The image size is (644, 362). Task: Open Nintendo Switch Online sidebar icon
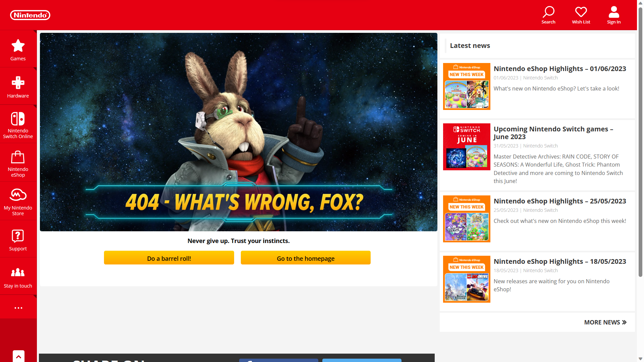pyautogui.click(x=18, y=119)
